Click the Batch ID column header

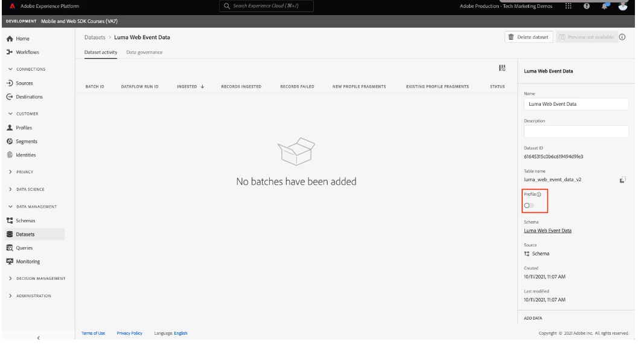(x=95, y=87)
